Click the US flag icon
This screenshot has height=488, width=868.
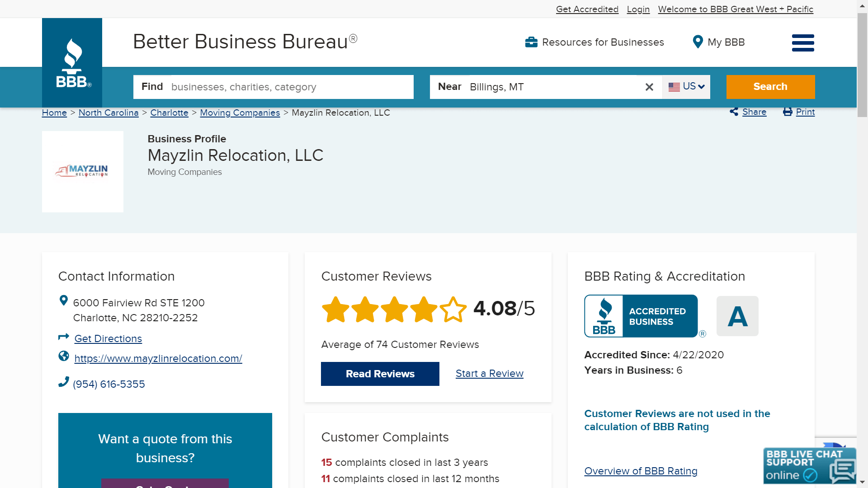(674, 87)
